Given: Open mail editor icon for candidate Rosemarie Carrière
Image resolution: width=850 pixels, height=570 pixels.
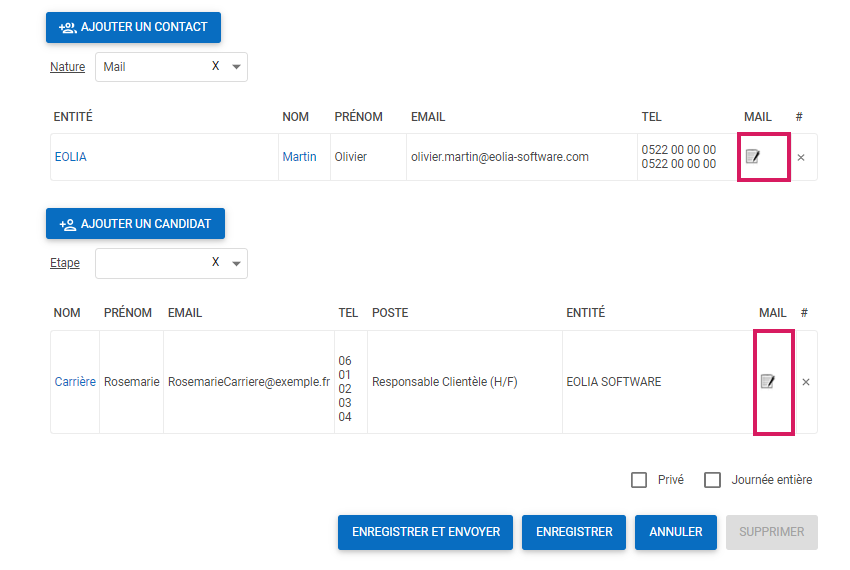Looking at the screenshot, I should 768,382.
